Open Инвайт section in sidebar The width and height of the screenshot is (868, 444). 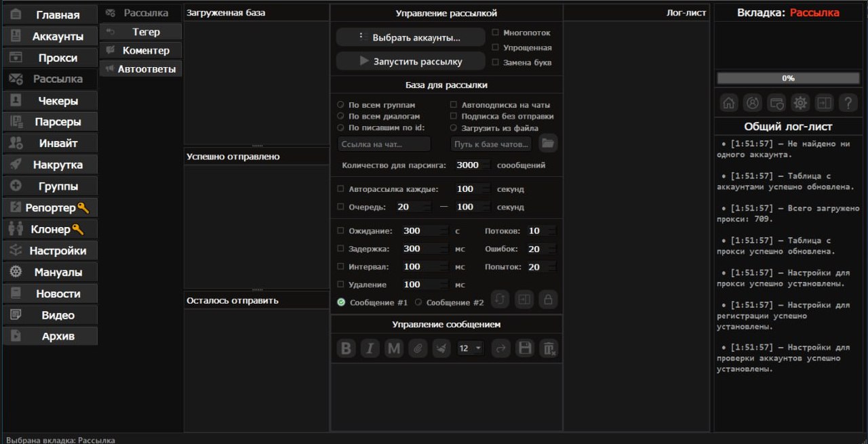coord(50,143)
